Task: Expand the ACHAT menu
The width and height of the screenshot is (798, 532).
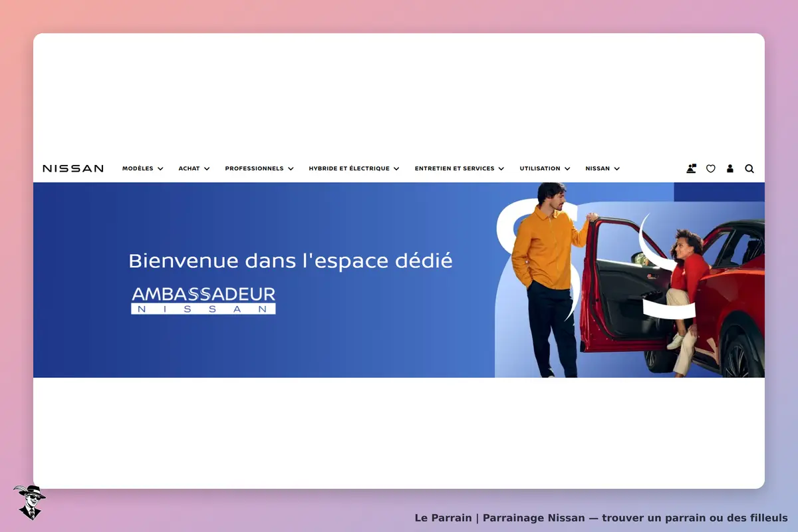Action: pos(194,169)
